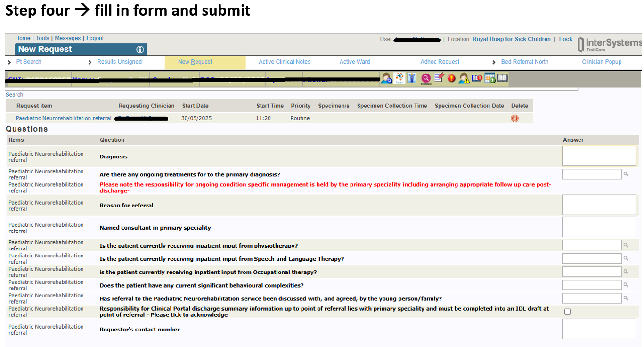Open lookup for physiotherapy input answer
Viewport: 644px width, 347px height.
click(x=626, y=245)
